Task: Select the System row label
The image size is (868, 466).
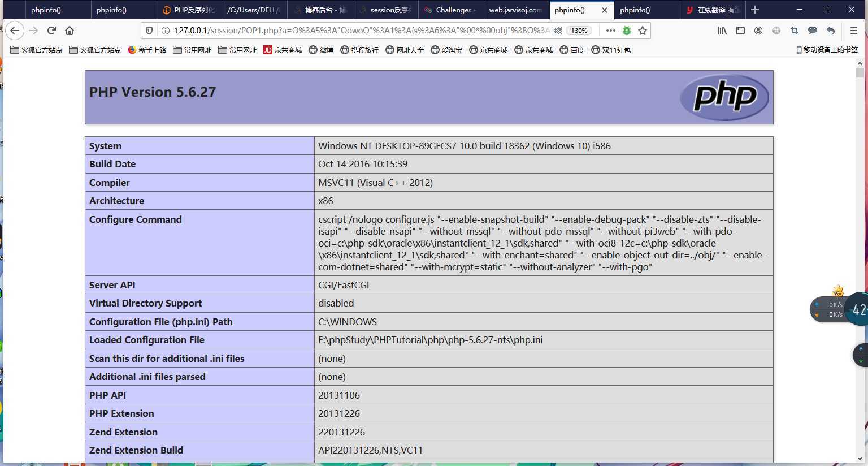Action: tap(105, 146)
